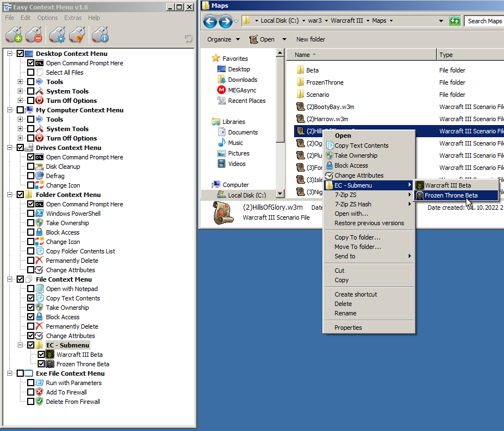
Task: Check the My Computer Context Menu checkbox
Action: coord(20,110)
